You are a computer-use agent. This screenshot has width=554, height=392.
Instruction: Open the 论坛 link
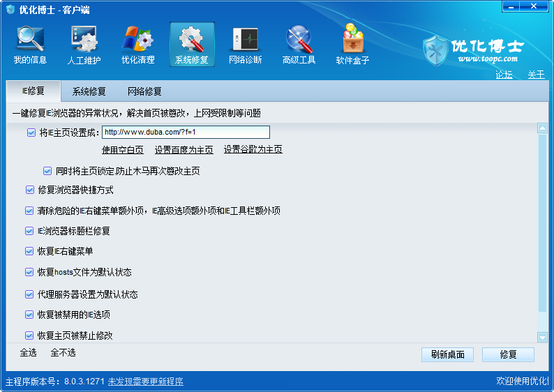coord(504,75)
